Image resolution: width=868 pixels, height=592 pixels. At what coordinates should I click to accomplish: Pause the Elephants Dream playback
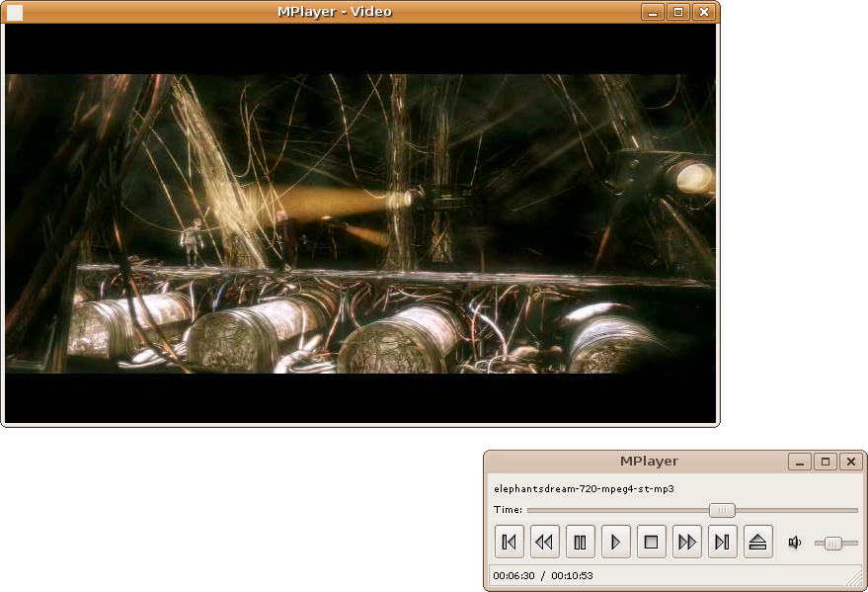click(x=580, y=542)
